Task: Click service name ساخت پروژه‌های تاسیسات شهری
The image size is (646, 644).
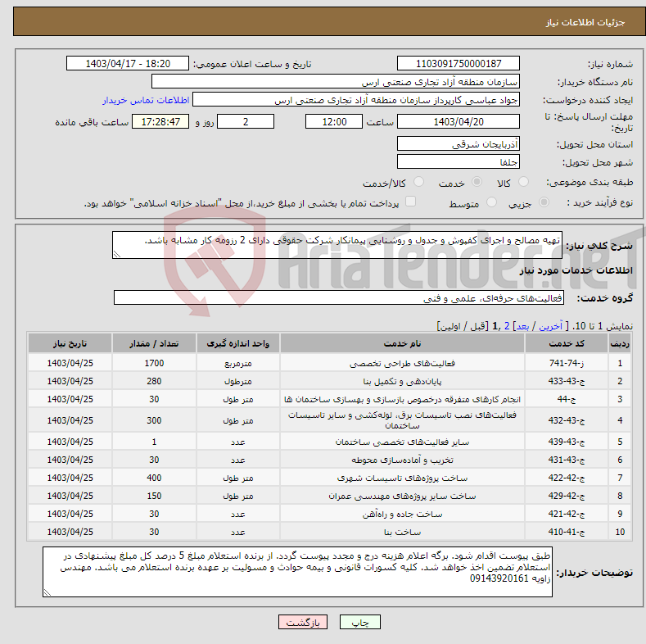Action: tap(402, 478)
